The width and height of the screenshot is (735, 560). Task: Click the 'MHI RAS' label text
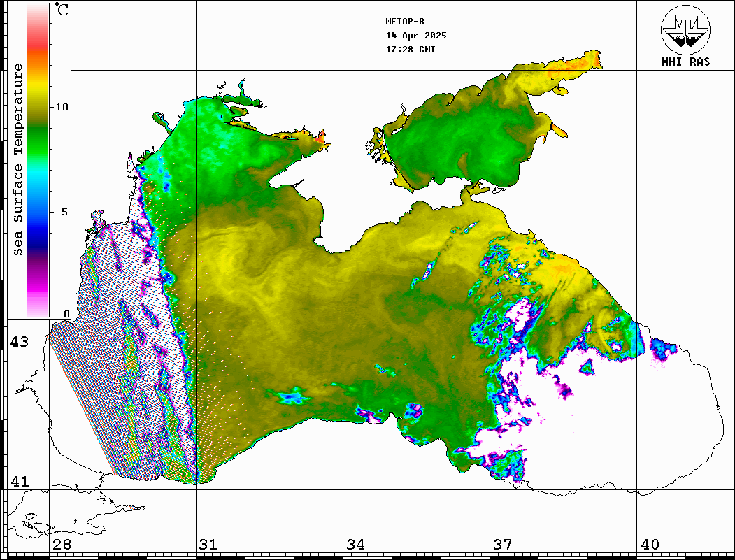(685, 62)
